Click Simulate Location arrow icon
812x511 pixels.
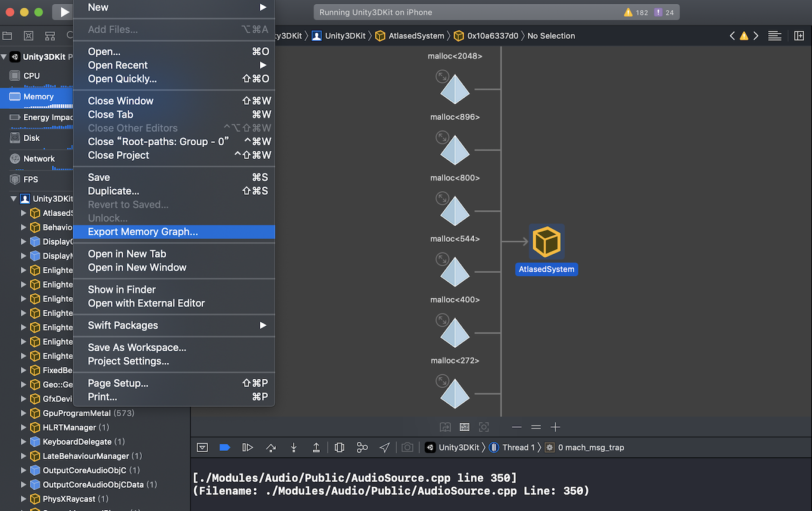[385, 447]
